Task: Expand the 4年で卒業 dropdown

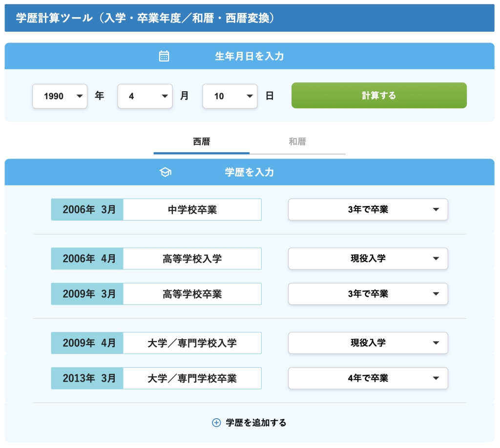Action: click(368, 378)
